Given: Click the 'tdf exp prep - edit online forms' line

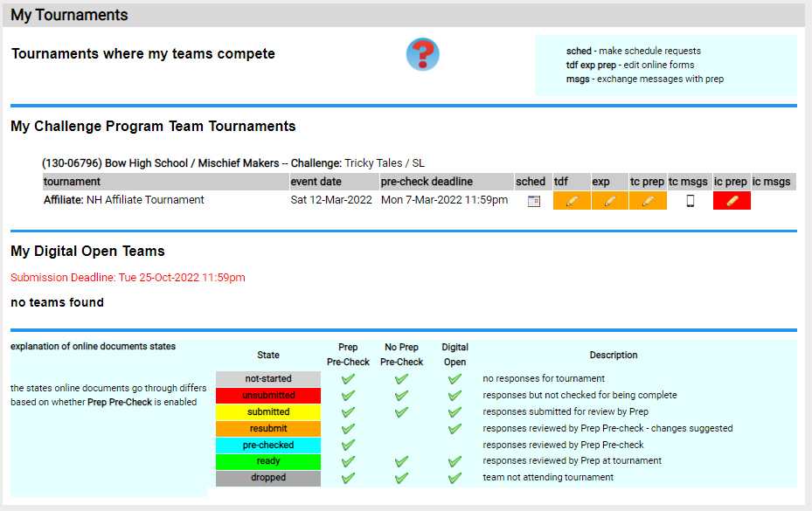Looking at the screenshot, I should pos(629,65).
